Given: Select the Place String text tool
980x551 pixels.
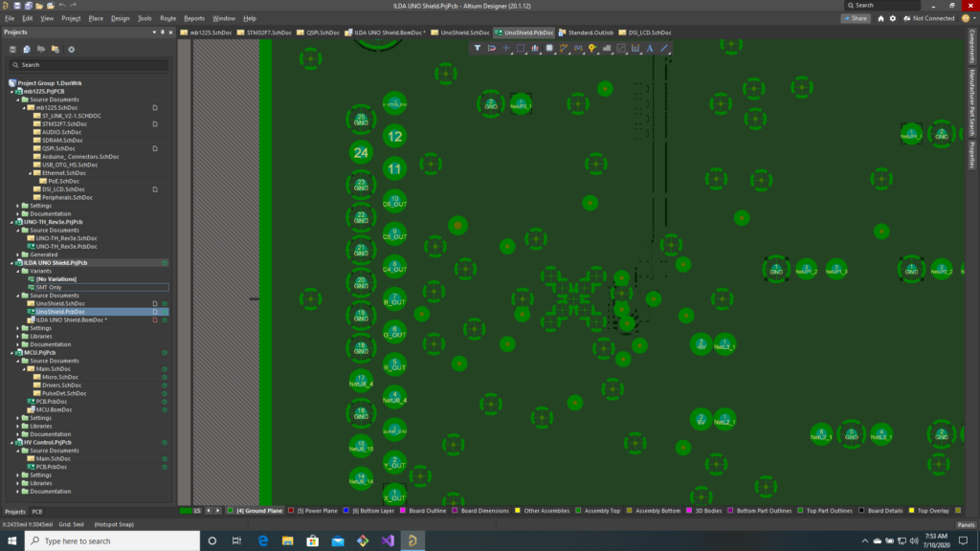Looking at the screenshot, I should point(650,48).
